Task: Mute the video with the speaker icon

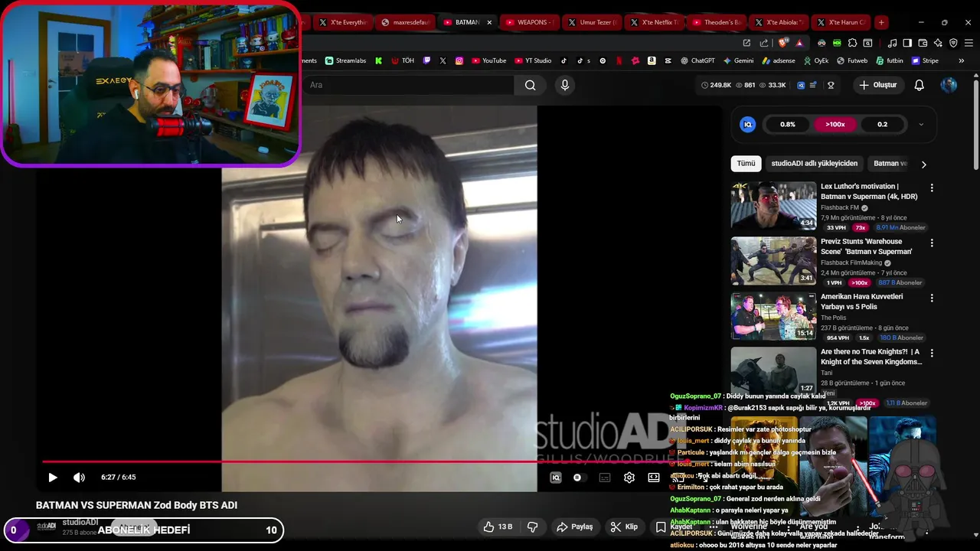Action: pos(79,478)
